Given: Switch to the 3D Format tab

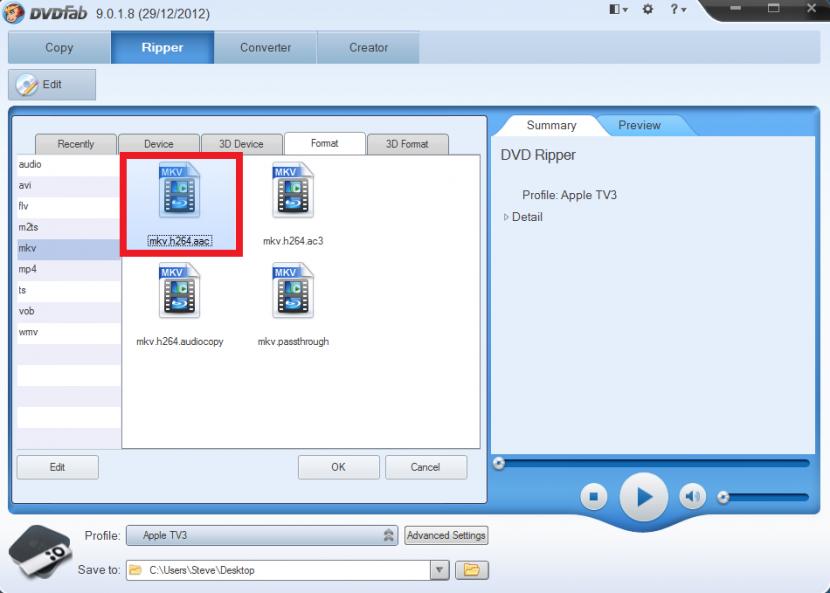Looking at the screenshot, I should click(x=407, y=144).
